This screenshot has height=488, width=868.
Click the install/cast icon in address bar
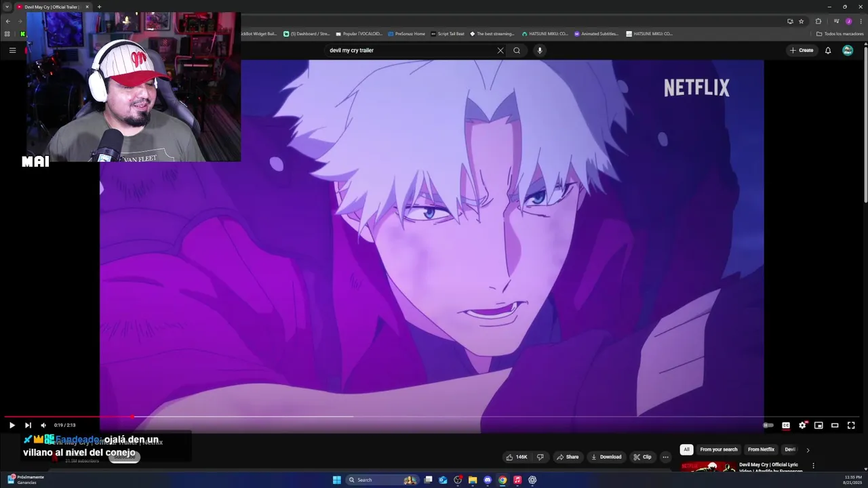click(x=790, y=21)
